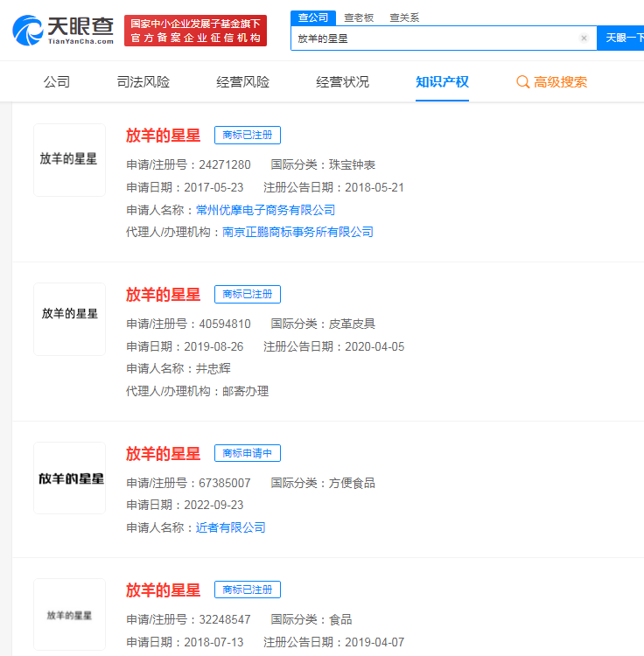Click applicant name 井忠辉
Image resolution: width=644 pixels, height=656 pixels.
[213, 368]
